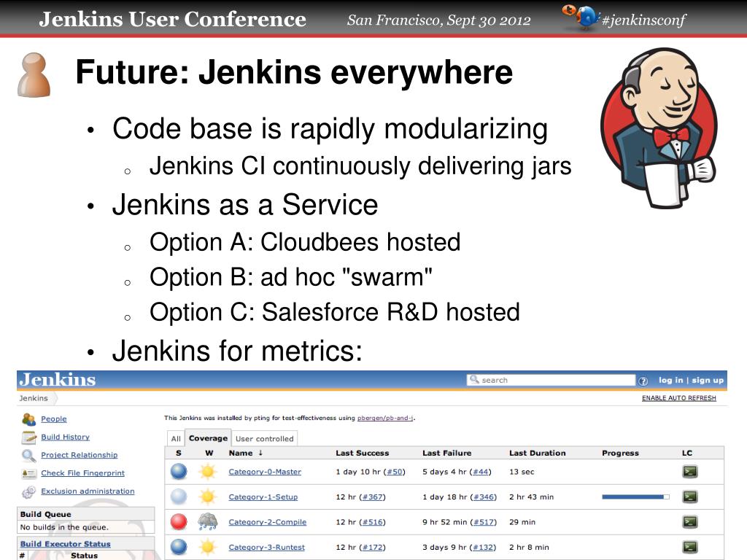Image resolution: width=747 pixels, height=560 pixels.
Task: Click the Project Relationship magnifier icon
Action: coord(28,455)
